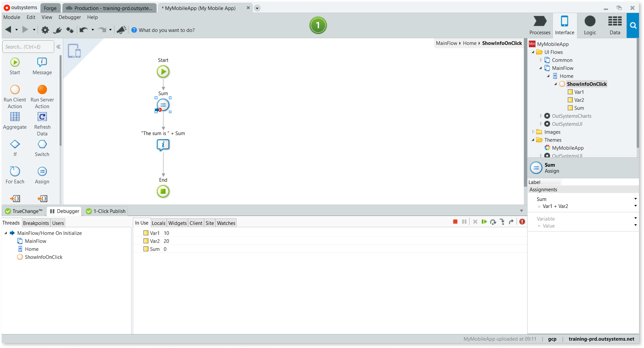
Task: Select the Run Server Action tool
Action: tap(42, 97)
